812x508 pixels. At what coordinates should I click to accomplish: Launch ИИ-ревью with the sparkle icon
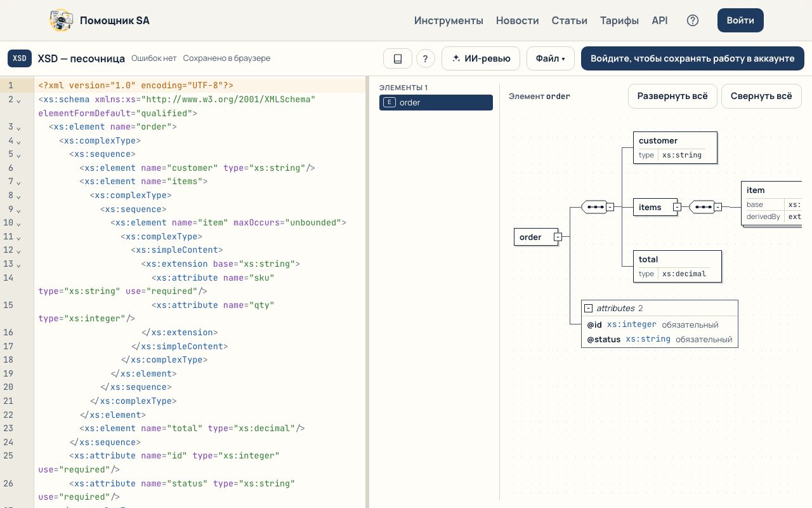click(x=481, y=58)
